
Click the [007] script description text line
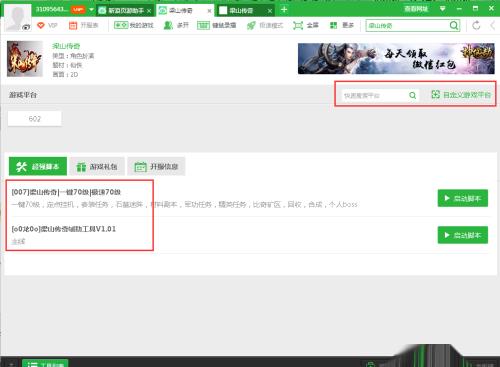pyautogui.click(x=184, y=204)
